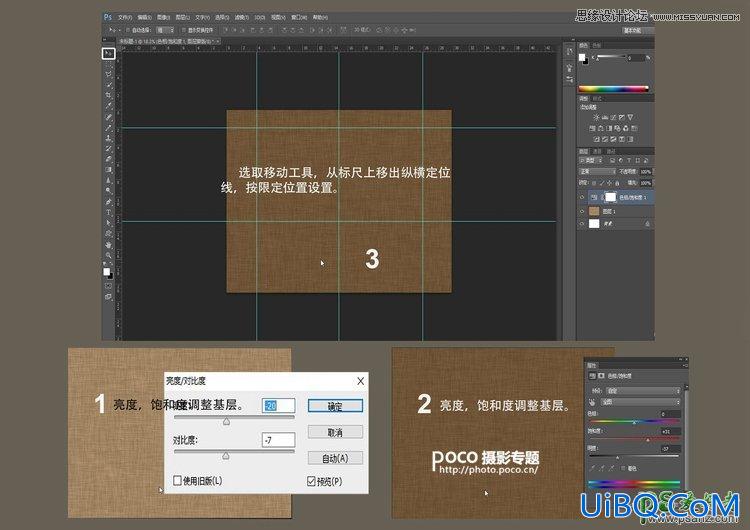This screenshot has width=750, height=530.
Task: Click the 确定 button in Brightness/Contrast dialog
Action: 335,406
